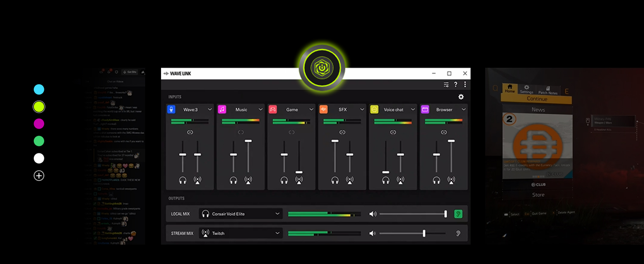Viewport: 644px width, 264px height.
Task: Open inputs settings gear icon
Action: coord(461,97)
